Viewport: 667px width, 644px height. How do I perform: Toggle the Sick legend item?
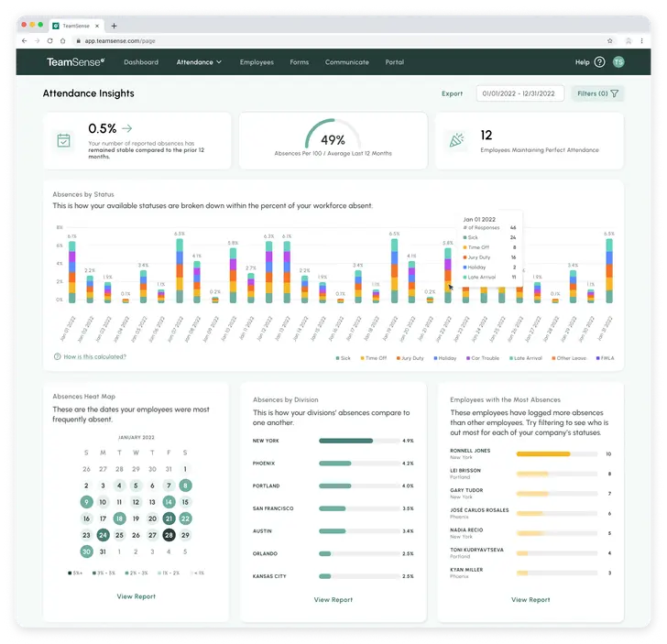(x=343, y=358)
